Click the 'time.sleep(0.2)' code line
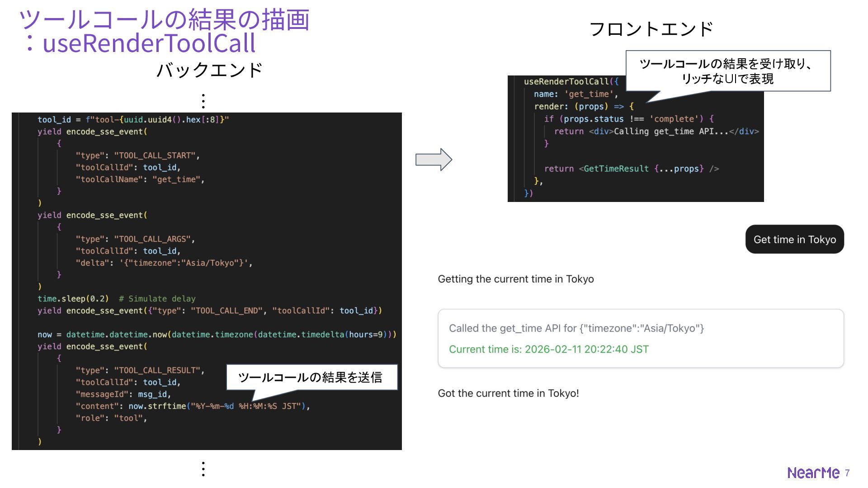Image resolution: width=868 pixels, height=488 pixels. tap(73, 299)
